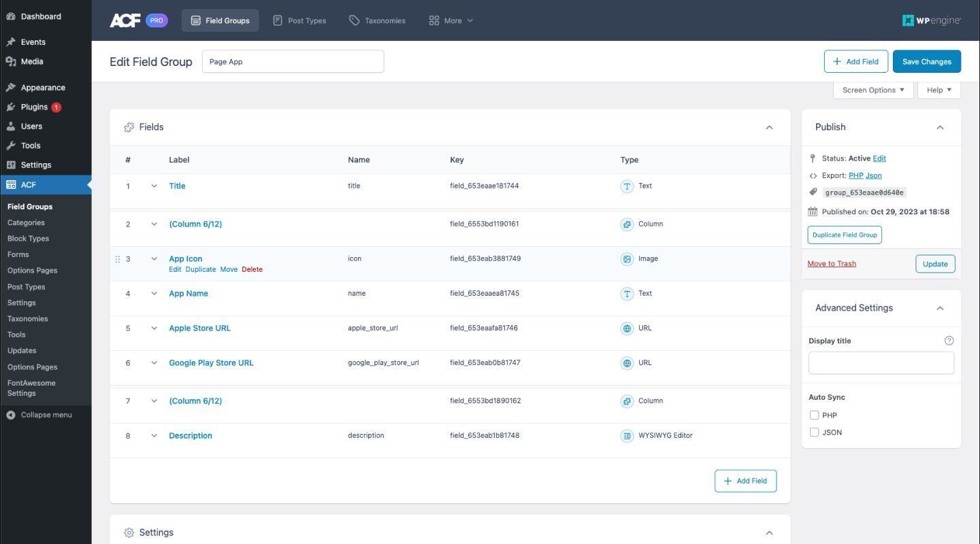Collapse the Publish panel
The width and height of the screenshot is (980, 544).
click(x=941, y=126)
